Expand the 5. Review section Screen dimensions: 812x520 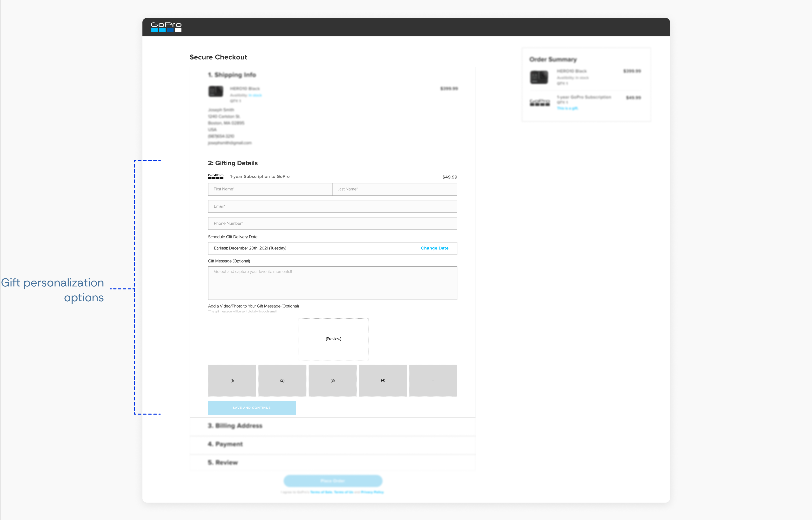pyautogui.click(x=333, y=463)
